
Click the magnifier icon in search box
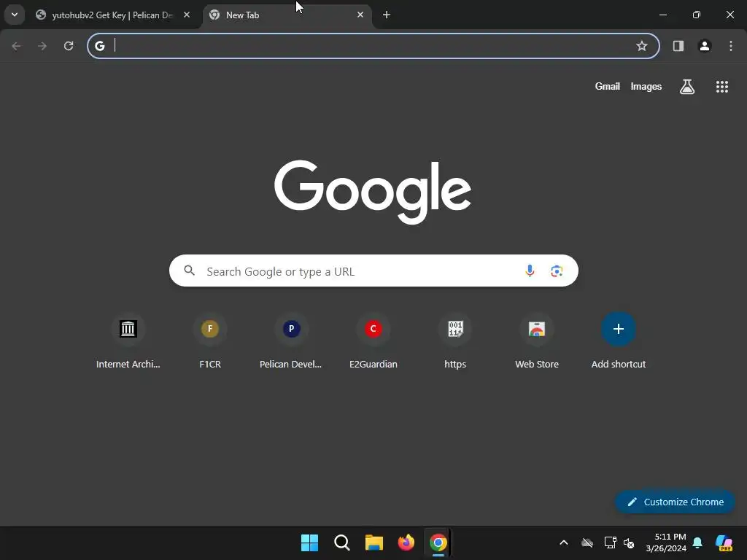[190, 271]
